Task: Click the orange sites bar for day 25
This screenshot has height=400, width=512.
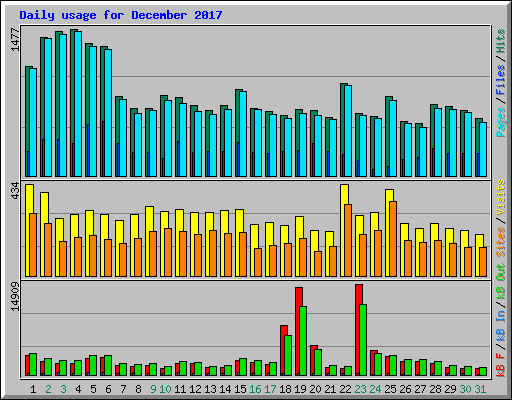Action: tap(393, 239)
